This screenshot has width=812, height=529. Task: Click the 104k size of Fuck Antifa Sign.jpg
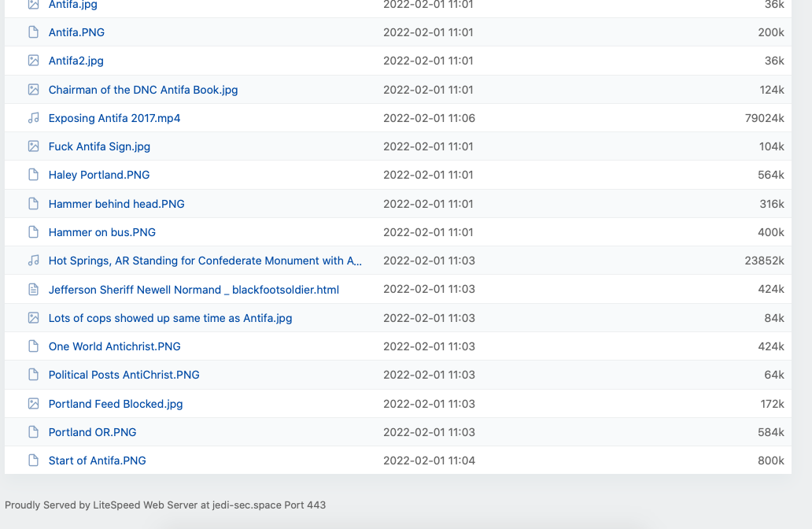coord(772,146)
